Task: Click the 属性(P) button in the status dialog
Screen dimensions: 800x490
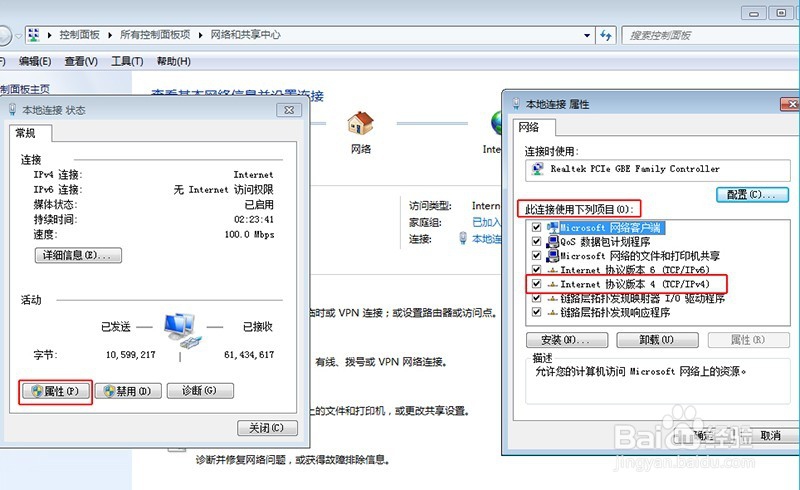Action: point(55,391)
